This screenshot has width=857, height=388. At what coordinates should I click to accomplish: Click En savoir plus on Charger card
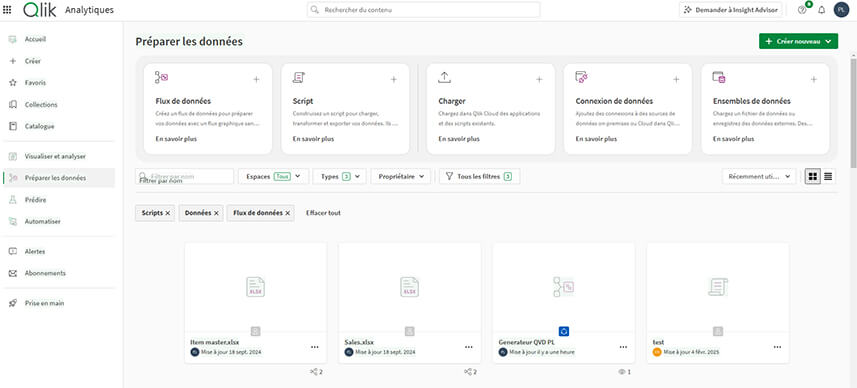(x=459, y=139)
